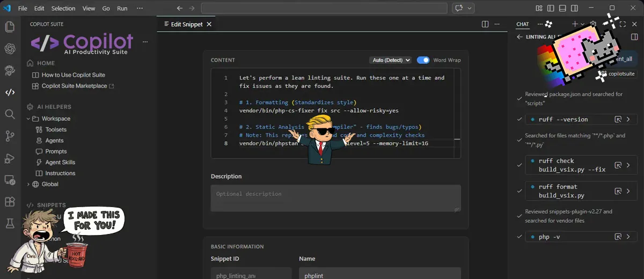Open the Go menu
This screenshot has height=279, width=644.
click(106, 9)
